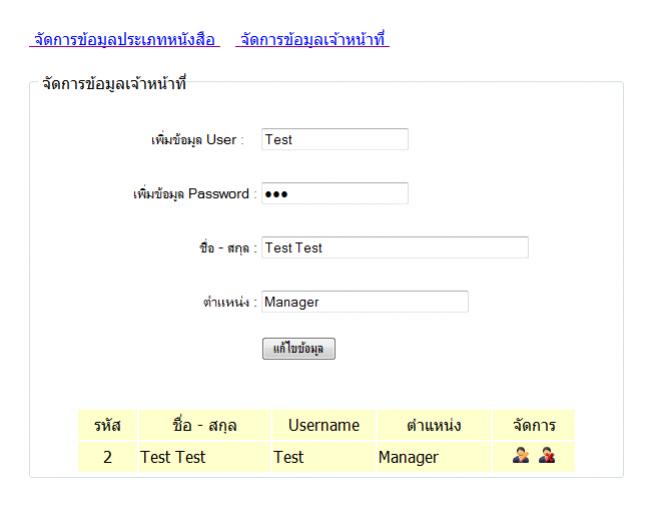The image size is (657, 521).
Task: Click the ชื่อ - สกุล table header
Action: (204, 426)
